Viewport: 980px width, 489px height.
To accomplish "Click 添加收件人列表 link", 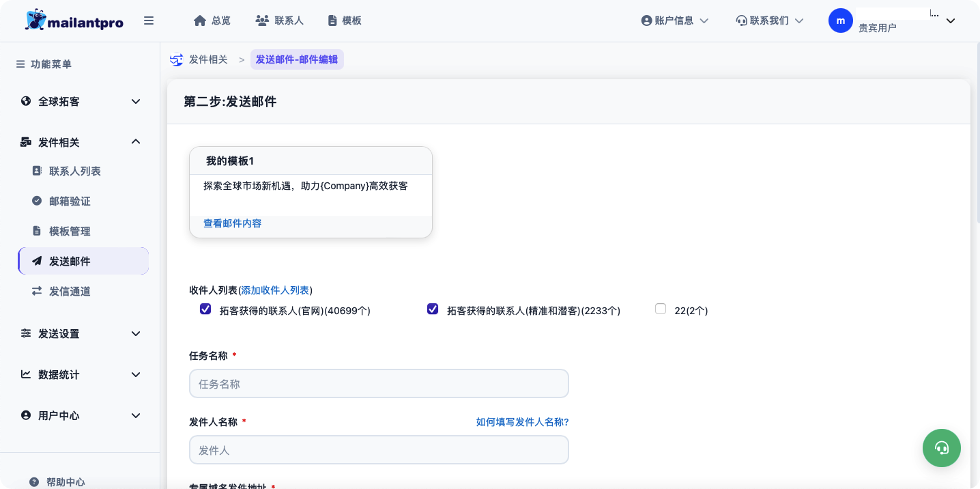I will click(275, 290).
